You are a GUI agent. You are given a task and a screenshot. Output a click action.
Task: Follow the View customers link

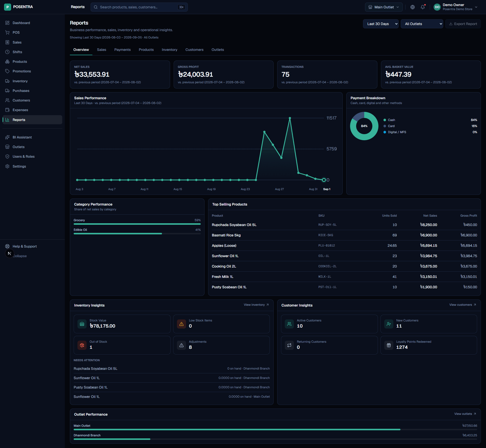pyautogui.click(x=463, y=305)
